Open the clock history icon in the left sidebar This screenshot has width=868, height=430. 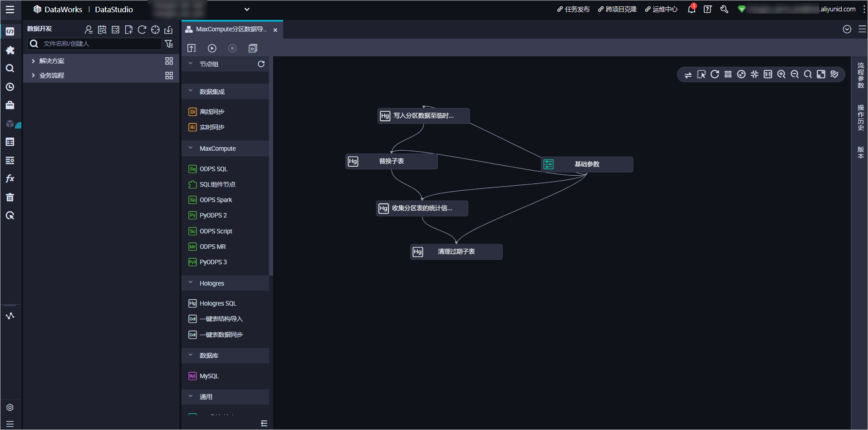pyautogui.click(x=10, y=87)
